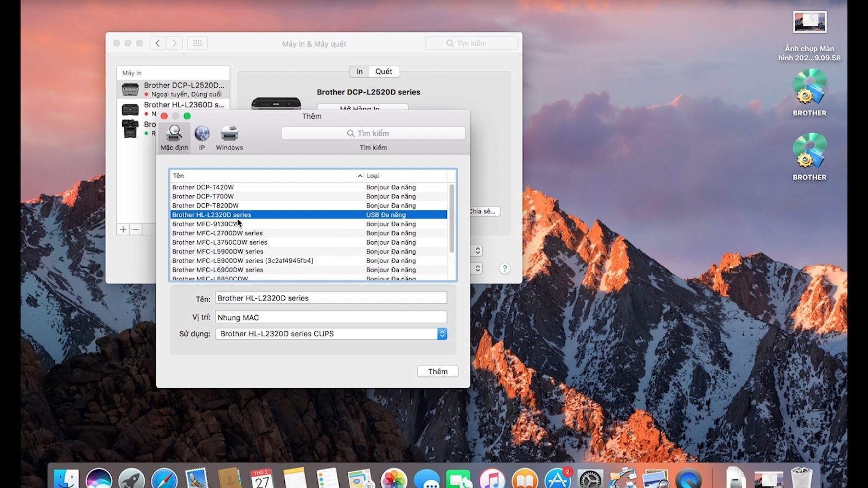
Task: Click the minus button to remove printer
Action: click(136, 229)
